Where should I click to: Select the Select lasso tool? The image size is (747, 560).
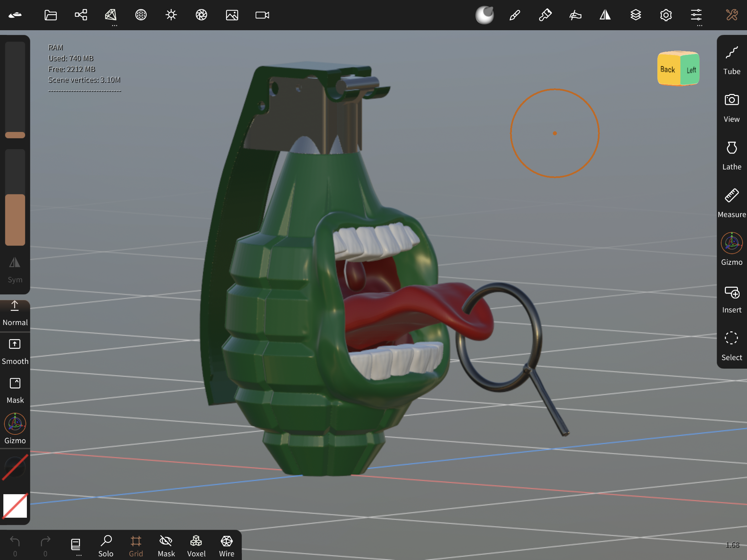coord(732,347)
